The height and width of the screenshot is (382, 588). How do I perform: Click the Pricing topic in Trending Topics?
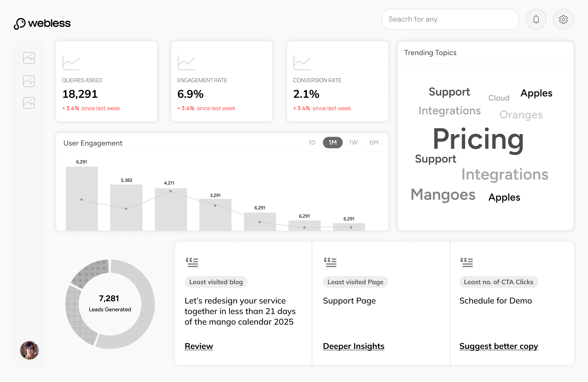point(478,140)
